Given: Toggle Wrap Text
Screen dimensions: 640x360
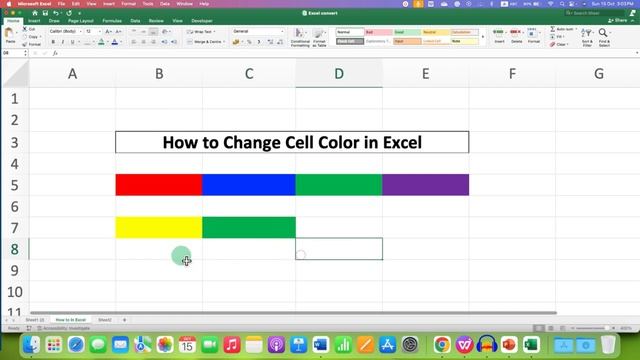Looking at the screenshot, I should pyautogui.click(x=201, y=31).
